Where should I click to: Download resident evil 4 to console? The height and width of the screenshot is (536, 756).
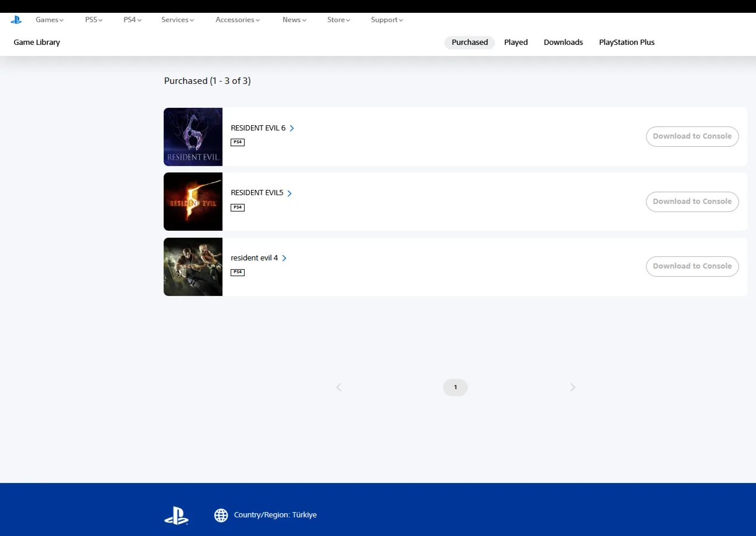click(x=693, y=266)
